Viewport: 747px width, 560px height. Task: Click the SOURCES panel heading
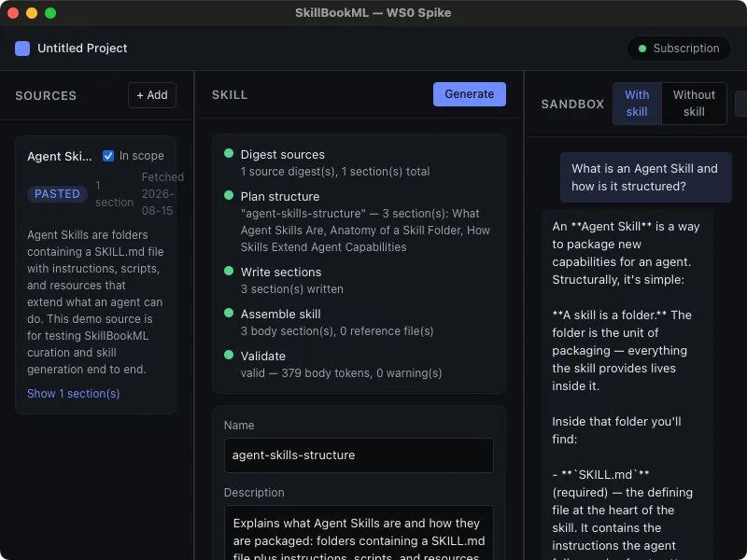[46, 96]
